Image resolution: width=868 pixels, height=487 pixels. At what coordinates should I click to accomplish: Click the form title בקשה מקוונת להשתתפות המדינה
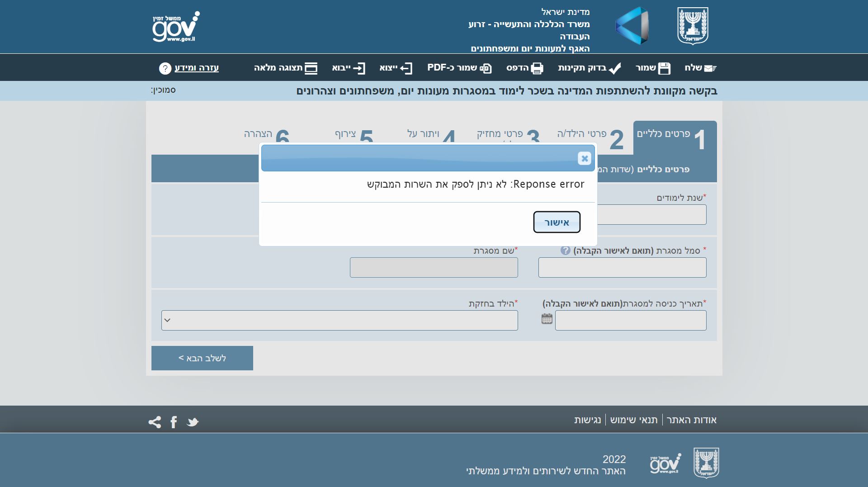(507, 91)
